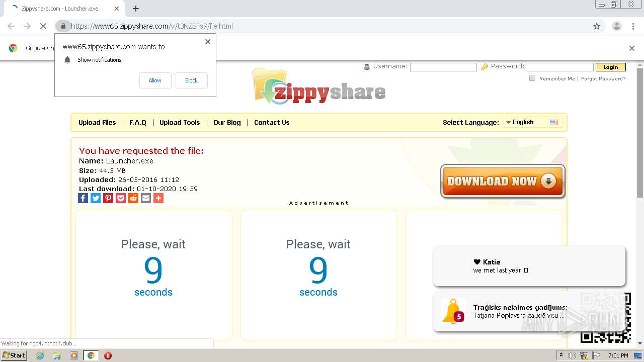This screenshot has height=362, width=644.
Task: Open Opera icon in taskbar
Action: (108, 355)
